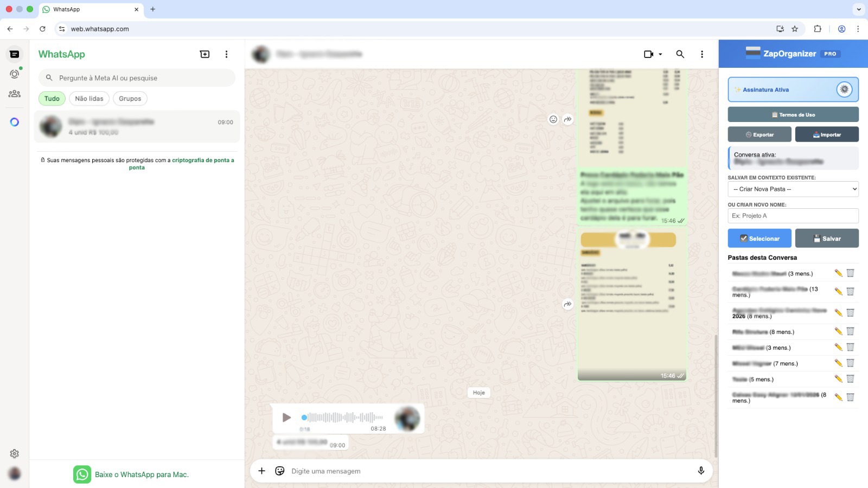Open the "Termos de Uso" page
This screenshot has width=868, height=488.
click(793, 114)
